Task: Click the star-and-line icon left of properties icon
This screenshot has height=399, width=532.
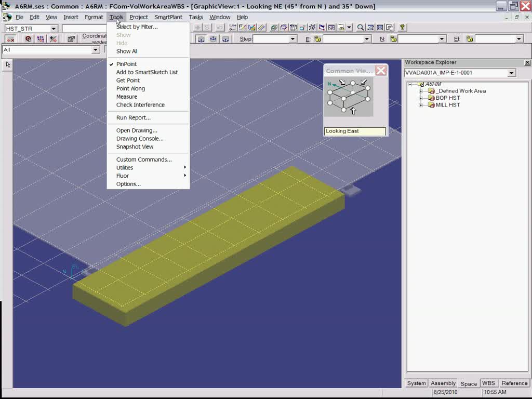Action: (x=53, y=39)
